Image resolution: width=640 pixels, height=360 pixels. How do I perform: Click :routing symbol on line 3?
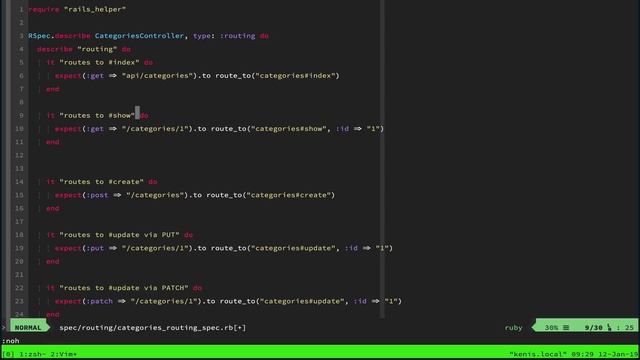coord(237,36)
